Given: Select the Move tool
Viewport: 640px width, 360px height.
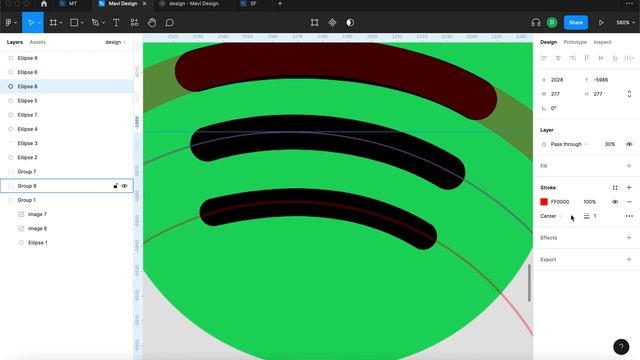Looking at the screenshot, I should click(x=31, y=23).
